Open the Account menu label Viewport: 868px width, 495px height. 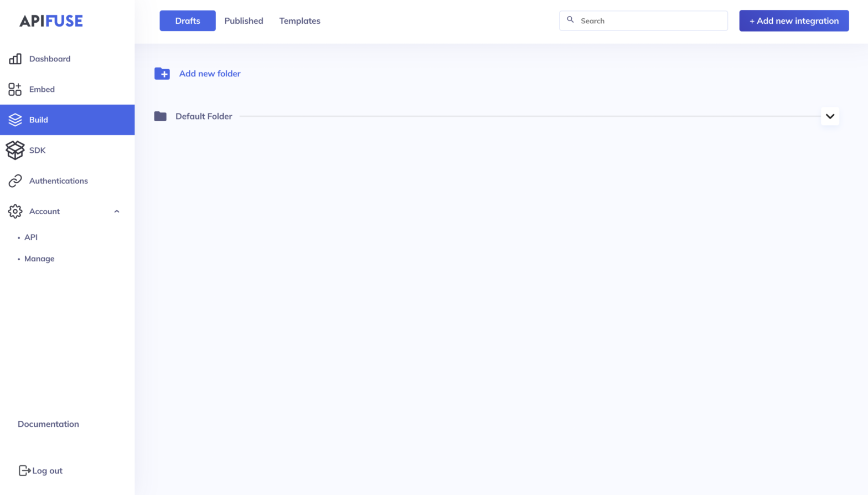pyautogui.click(x=44, y=211)
